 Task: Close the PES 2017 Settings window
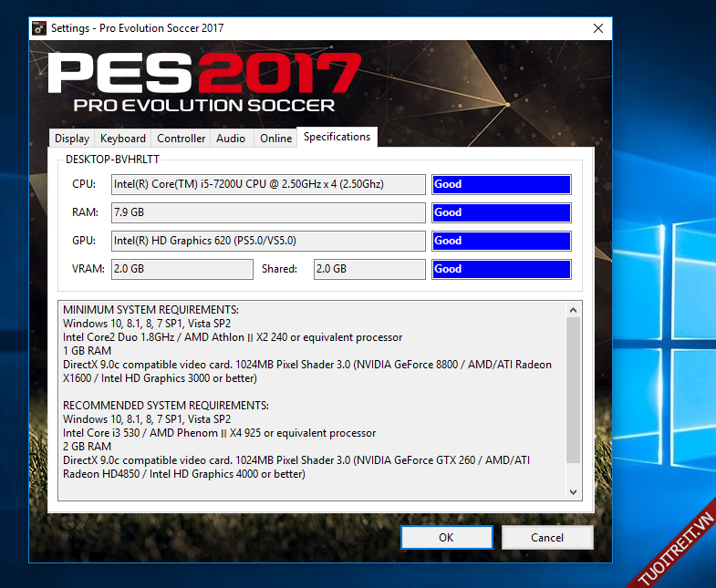pos(598,28)
